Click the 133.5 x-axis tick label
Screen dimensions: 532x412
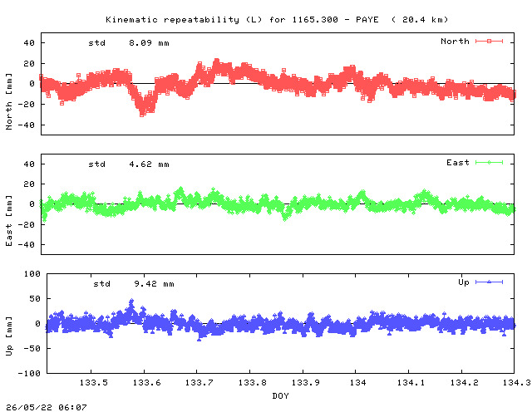(x=94, y=383)
